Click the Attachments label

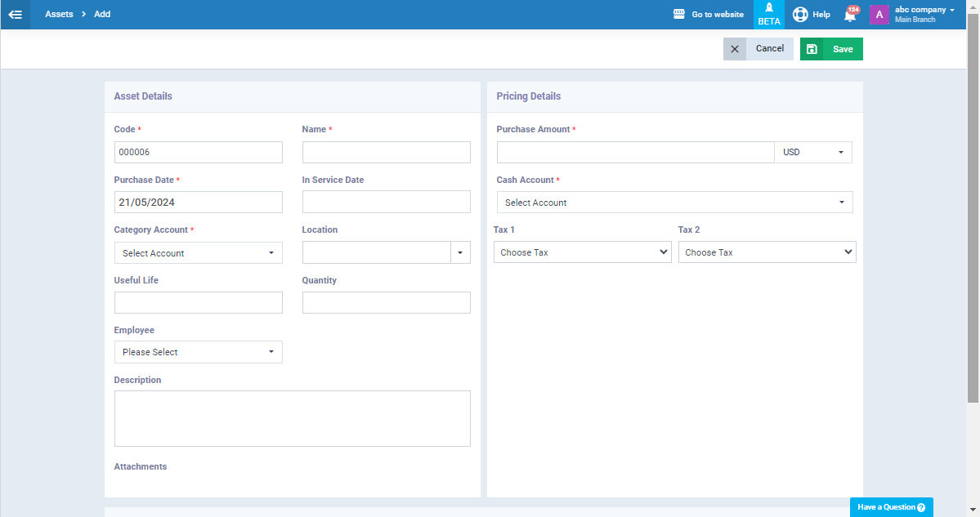[141, 466]
